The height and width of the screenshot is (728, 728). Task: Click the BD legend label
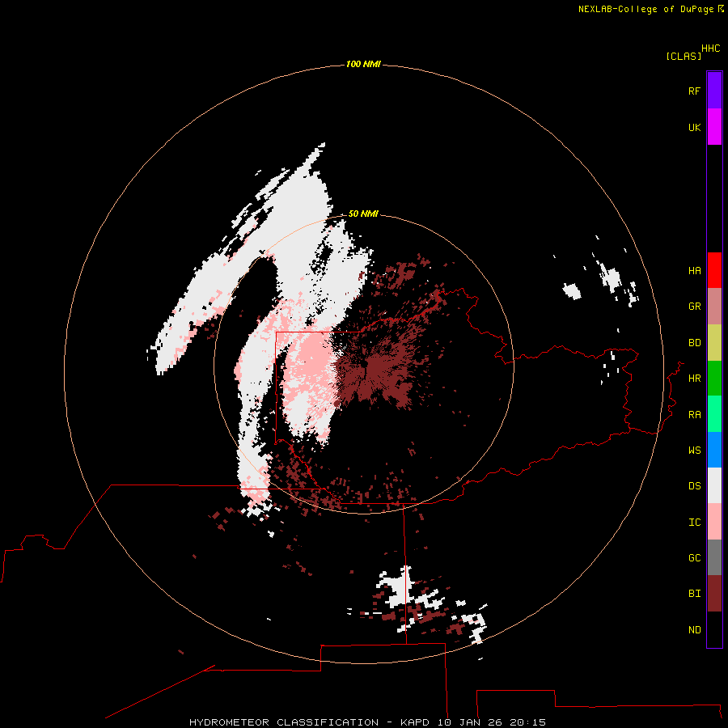694,343
